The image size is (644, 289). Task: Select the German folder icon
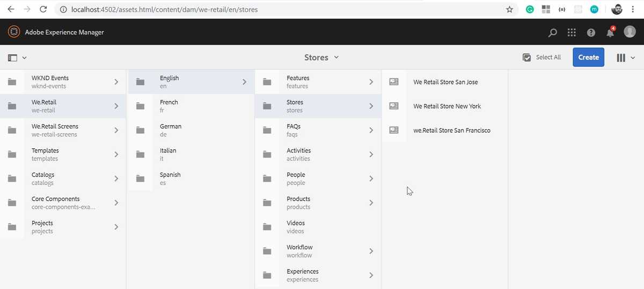tap(140, 131)
